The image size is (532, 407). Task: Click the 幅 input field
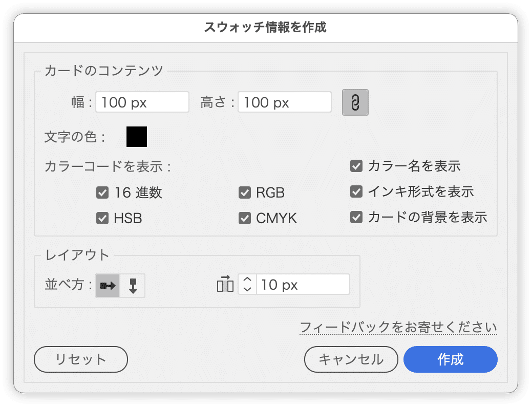click(142, 102)
